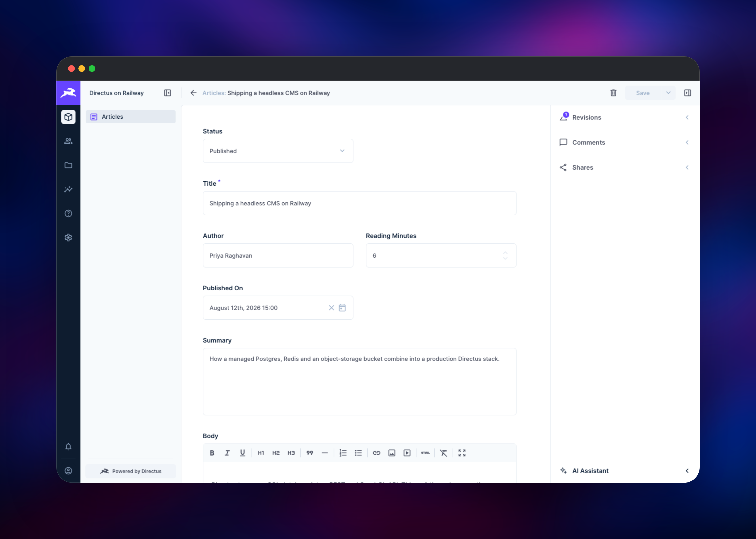This screenshot has width=756, height=539.
Task: Click into the Reading Minutes field
Action: [x=441, y=256]
